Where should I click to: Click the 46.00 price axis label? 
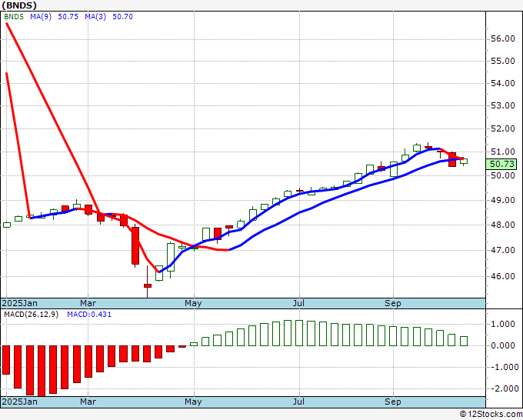coord(503,276)
